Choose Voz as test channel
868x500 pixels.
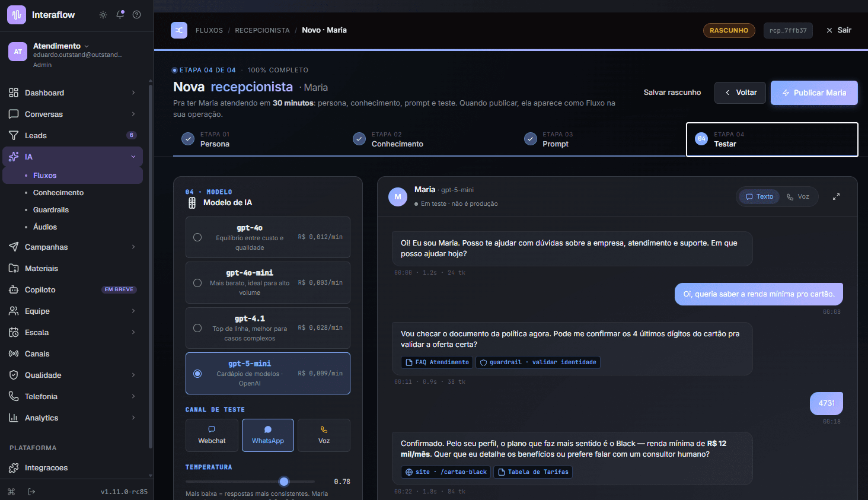click(324, 435)
